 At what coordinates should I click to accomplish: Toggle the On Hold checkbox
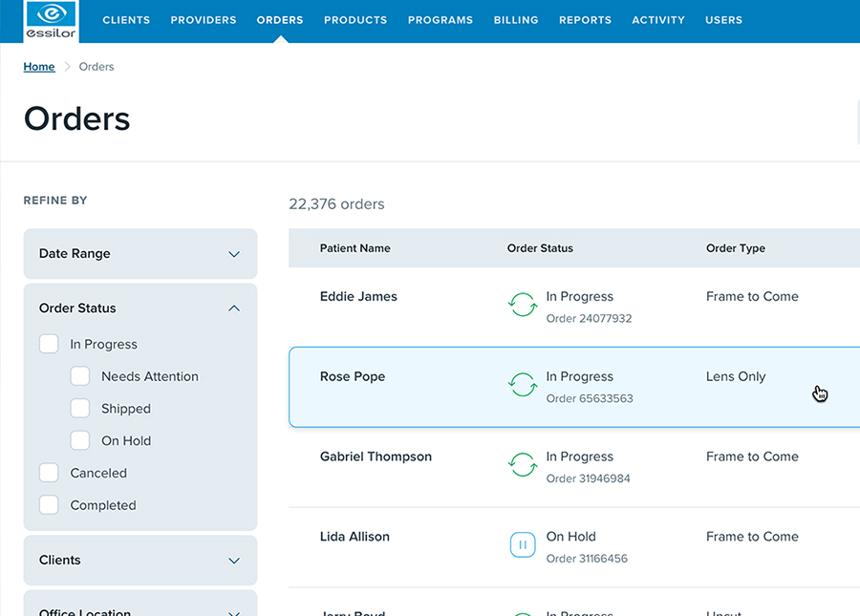80,440
